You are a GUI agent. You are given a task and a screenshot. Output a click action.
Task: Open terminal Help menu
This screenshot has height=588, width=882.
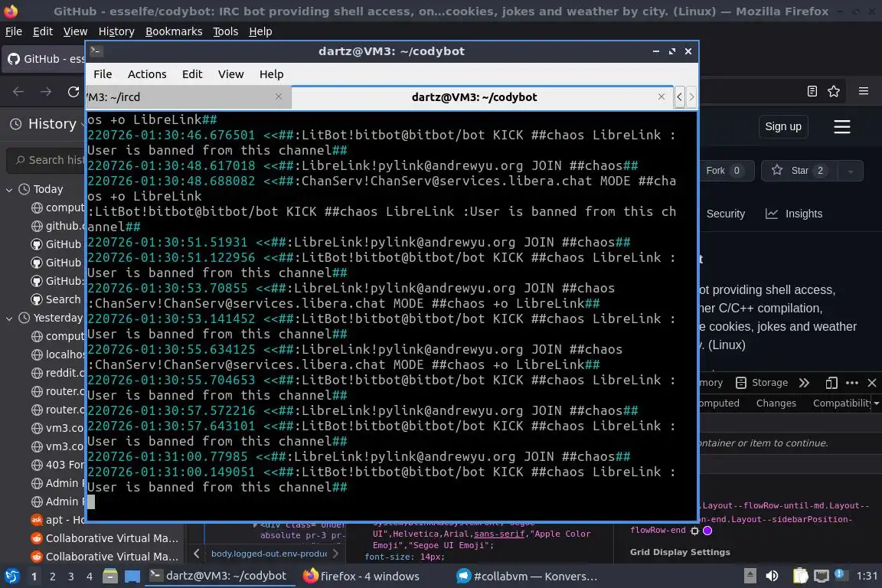(x=271, y=74)
